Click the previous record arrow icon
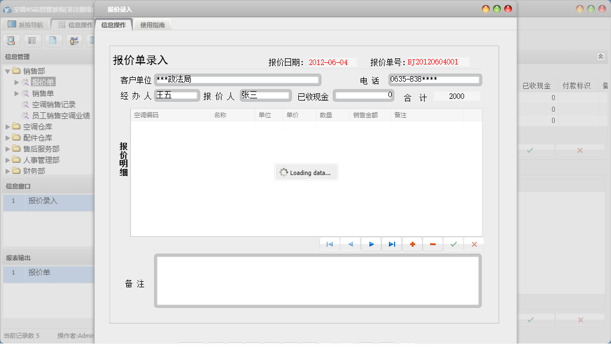Viewport: 611px width, 364px height. (350, 243)
